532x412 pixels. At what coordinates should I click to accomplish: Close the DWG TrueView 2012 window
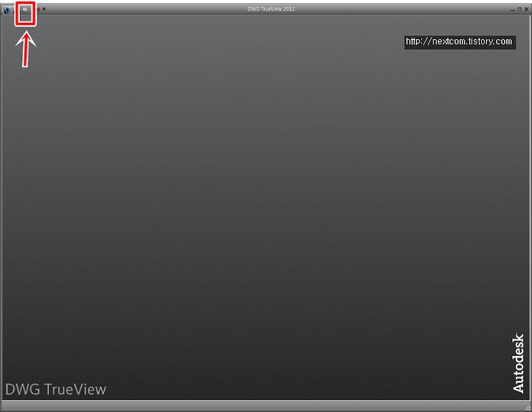(x=526, y=9)
